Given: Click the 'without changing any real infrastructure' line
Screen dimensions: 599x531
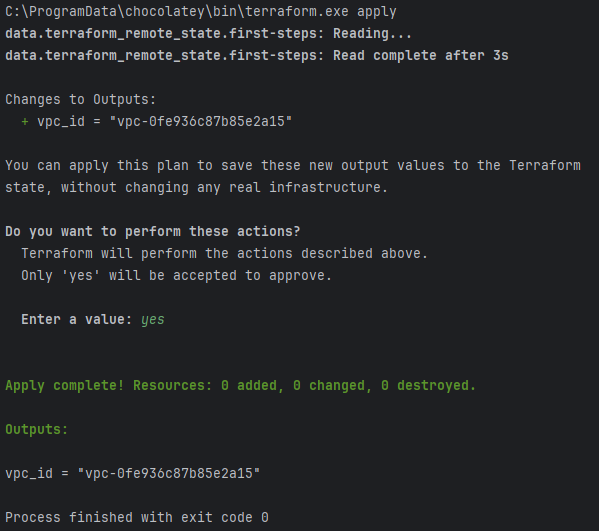Looking at the screenshot, I should 196,188.
